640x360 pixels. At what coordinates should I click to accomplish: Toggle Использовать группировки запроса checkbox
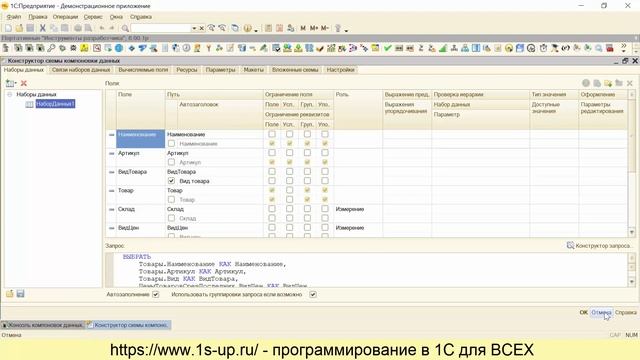pyautogui.click(x=313, y=294)
